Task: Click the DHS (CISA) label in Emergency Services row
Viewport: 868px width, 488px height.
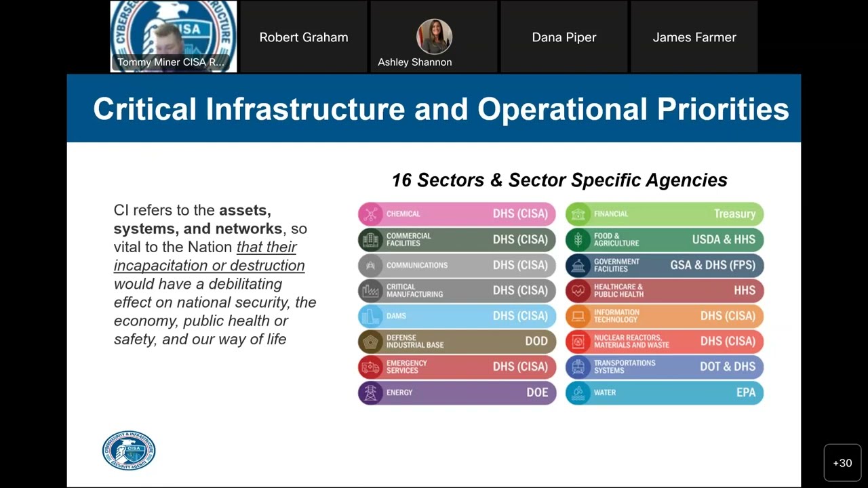Action: (x=520, y=367)
